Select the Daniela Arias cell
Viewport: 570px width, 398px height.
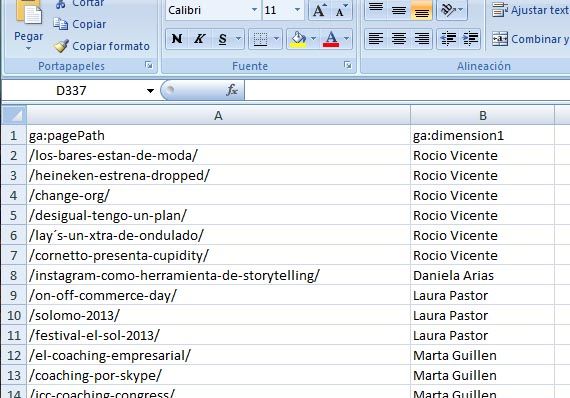point(482,276)
